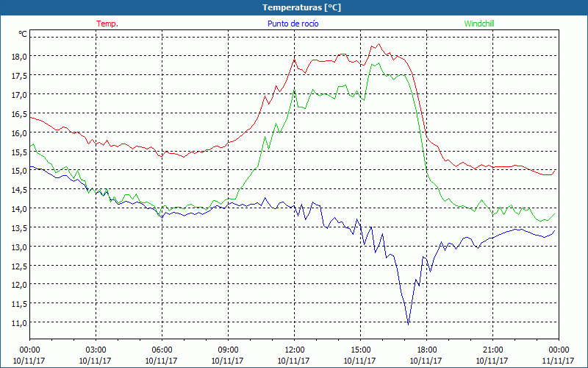
Task: Click the 16,5 y-axis value
Action: click(x=20, y=114)
